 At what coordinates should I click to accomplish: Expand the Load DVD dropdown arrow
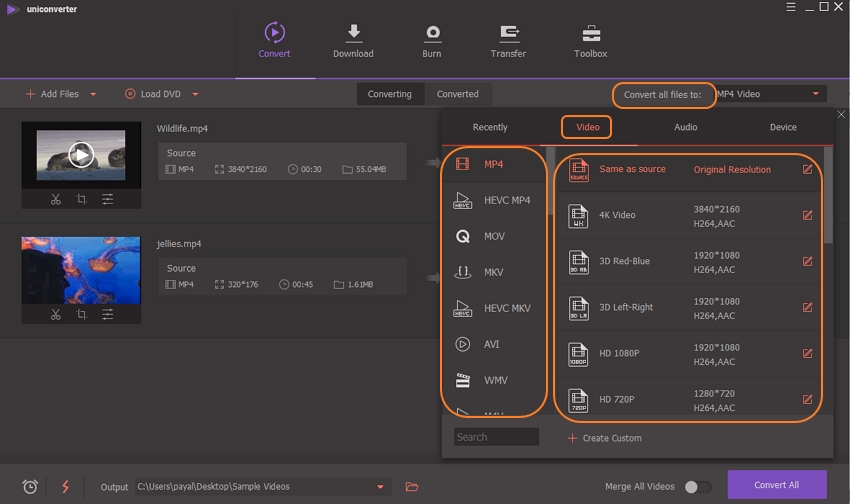click(x=195, y=94)
